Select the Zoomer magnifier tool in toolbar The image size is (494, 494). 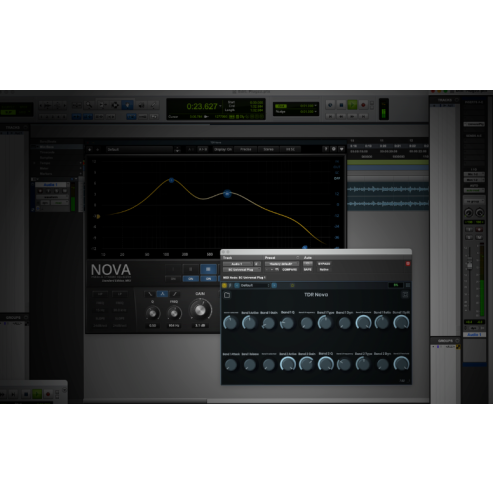[89, 105]
